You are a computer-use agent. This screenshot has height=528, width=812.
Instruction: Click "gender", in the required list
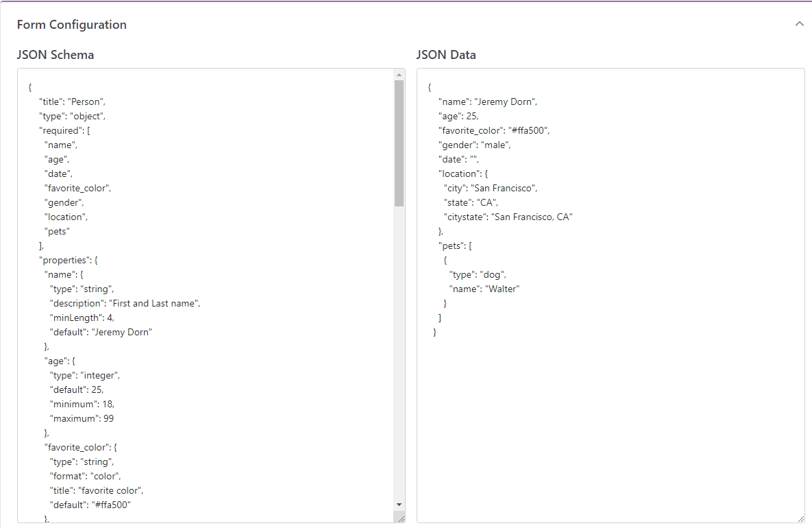[x=64, y=202]
